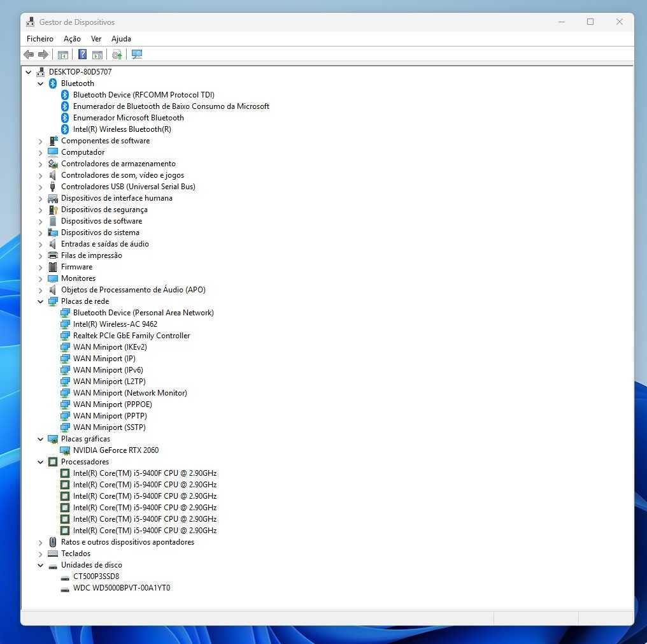Collapse the DESKTOP-80D5707 root node
The height and width of the screenshot is (644, 647).
pos(28,72)
